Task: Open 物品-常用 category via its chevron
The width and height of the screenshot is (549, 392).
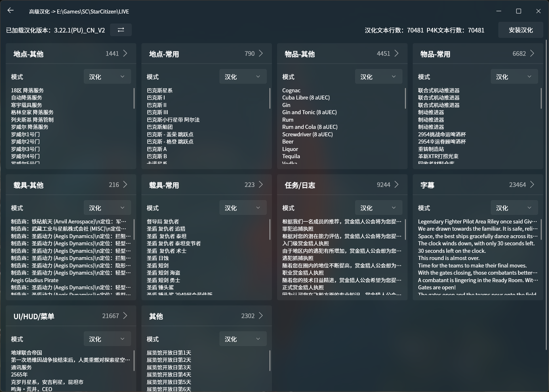Action: [532, 53]
